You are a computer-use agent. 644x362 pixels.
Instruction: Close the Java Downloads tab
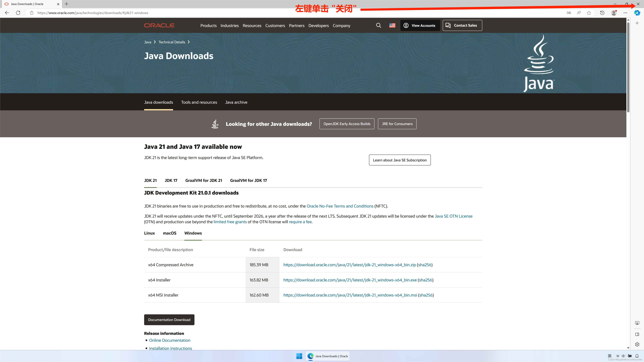(58, 4)
